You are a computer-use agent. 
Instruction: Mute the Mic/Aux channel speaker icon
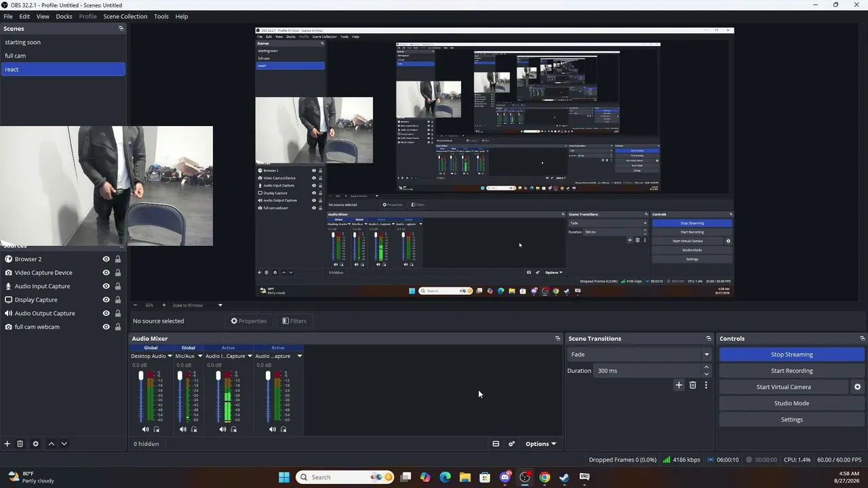(183, 429)
